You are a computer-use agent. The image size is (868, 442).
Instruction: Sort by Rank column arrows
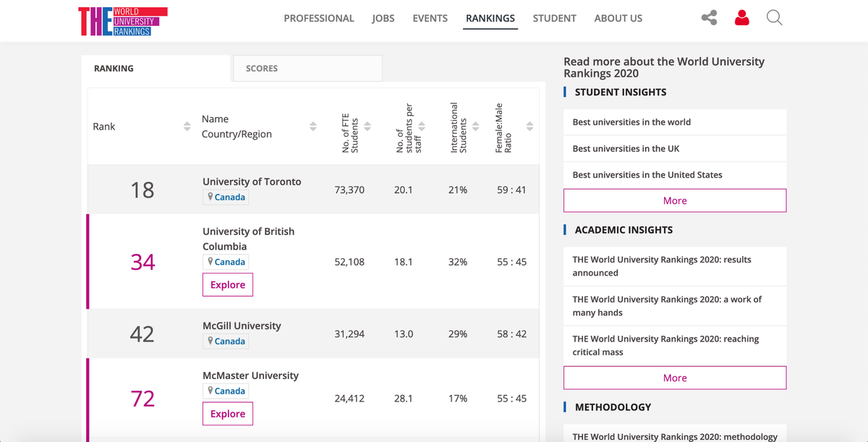coord(187,127)
